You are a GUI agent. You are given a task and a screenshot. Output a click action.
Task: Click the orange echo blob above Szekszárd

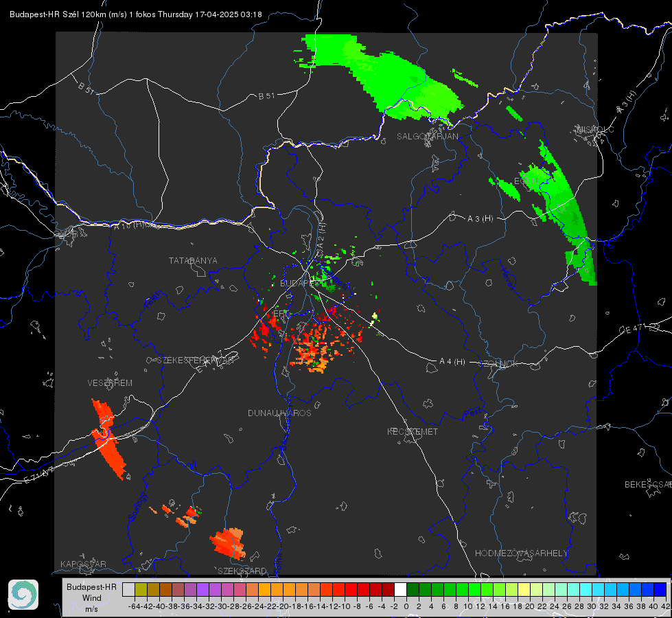point(228,544)
